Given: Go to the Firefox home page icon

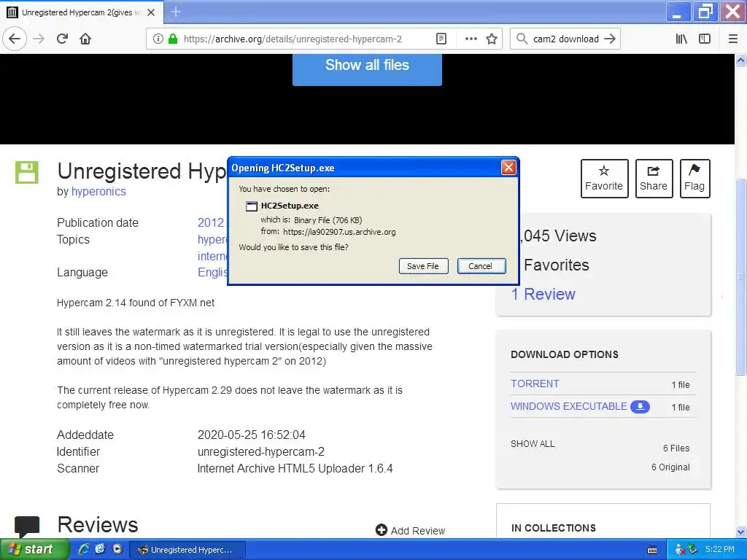Looking at the screenshot, I should pos(85,39).
